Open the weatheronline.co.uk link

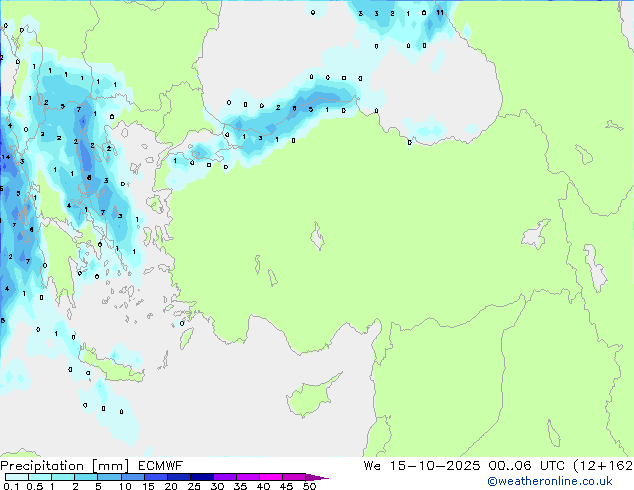[550, 481]
